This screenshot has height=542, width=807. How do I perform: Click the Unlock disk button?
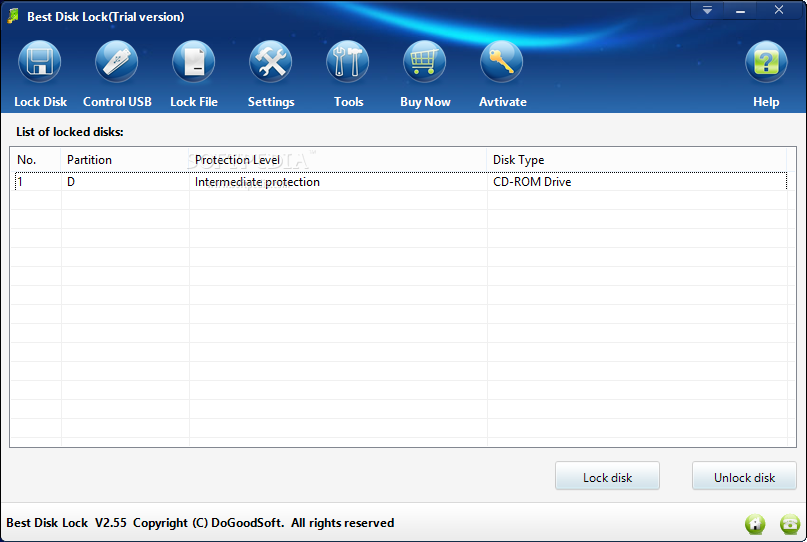pyautogui.click(x=744, y=476)
